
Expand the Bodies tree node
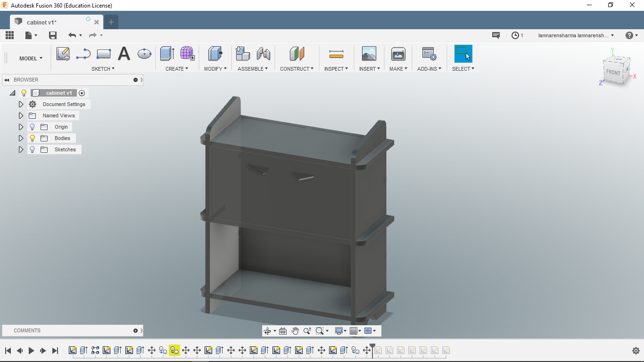point(21,139)
